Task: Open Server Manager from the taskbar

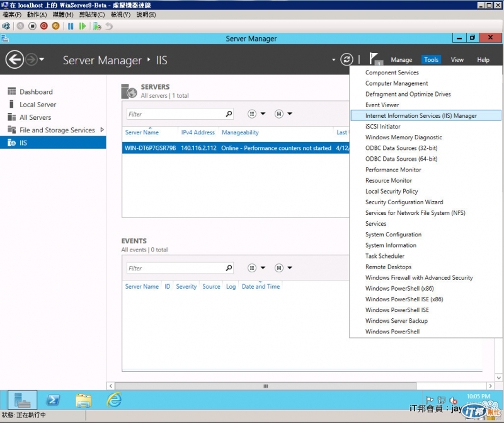Action: (x=22, y=400)
